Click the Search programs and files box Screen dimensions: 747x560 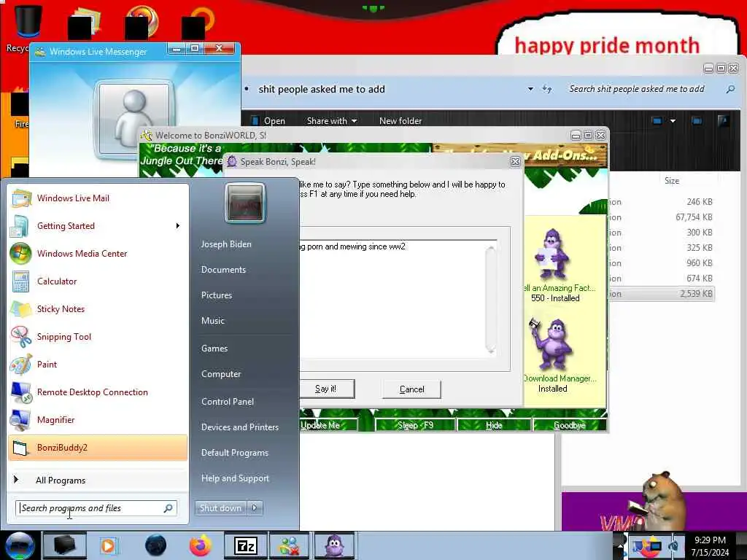[96, 508]
